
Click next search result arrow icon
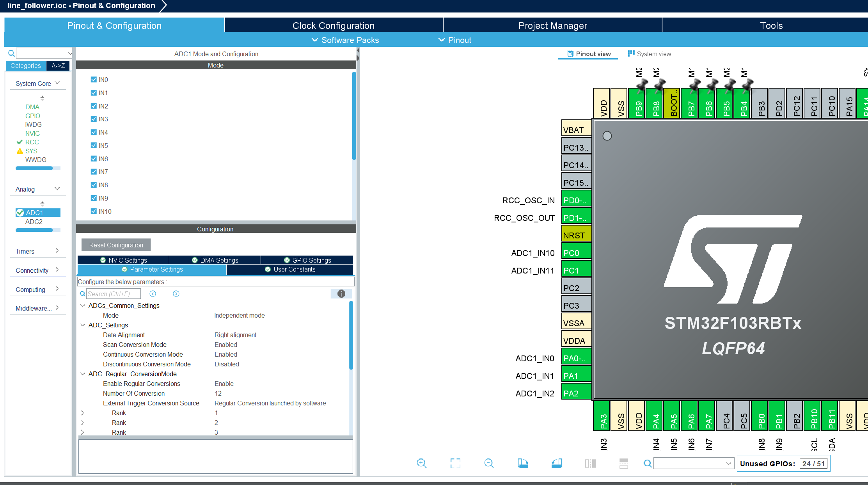click(176, 293)
